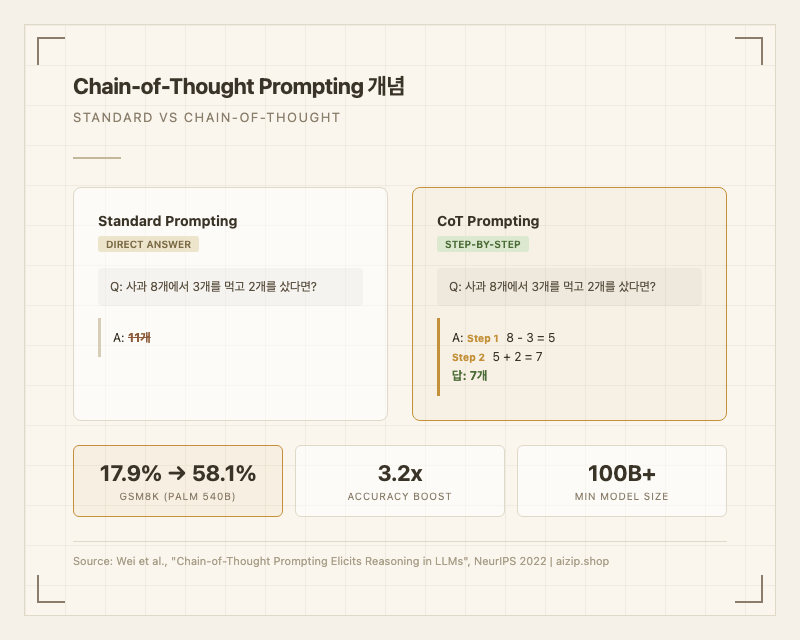Click the Standard Prompting card heading
800x640 pixels.
coord(167,221)
